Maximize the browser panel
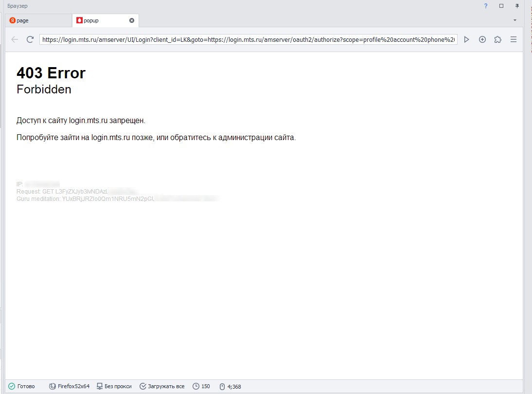532x394 pixels. pyautogui.click(x=501, y=6)
